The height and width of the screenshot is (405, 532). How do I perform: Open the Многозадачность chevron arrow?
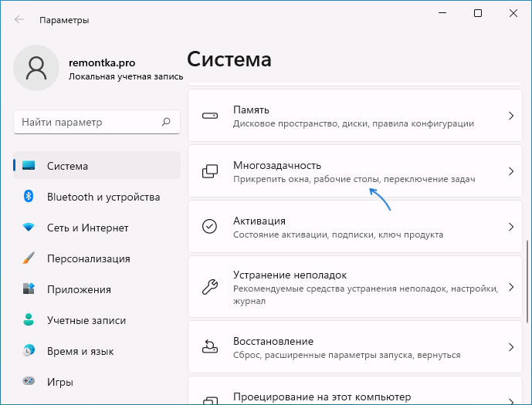[511, 171]
